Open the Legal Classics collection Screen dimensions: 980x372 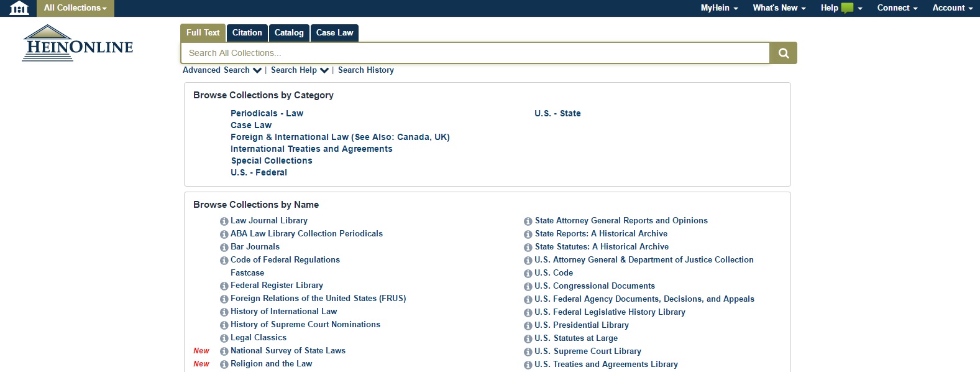[259, 338]
